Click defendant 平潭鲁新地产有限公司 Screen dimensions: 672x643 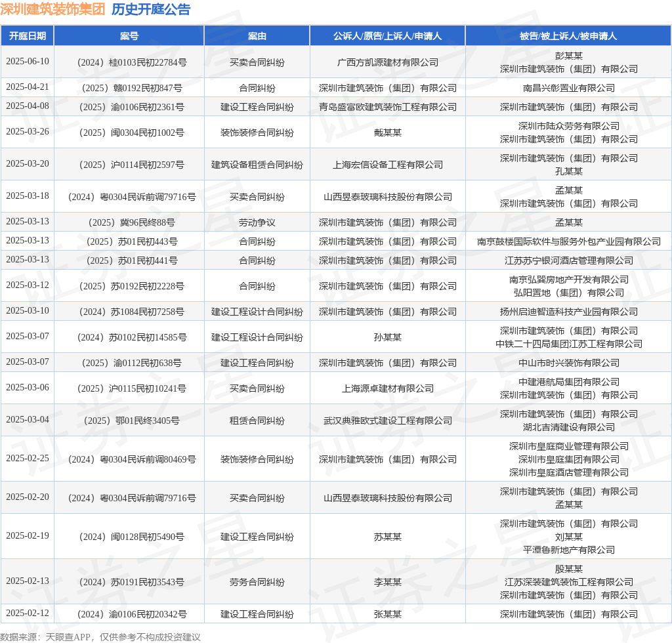[x=569, y=550]
